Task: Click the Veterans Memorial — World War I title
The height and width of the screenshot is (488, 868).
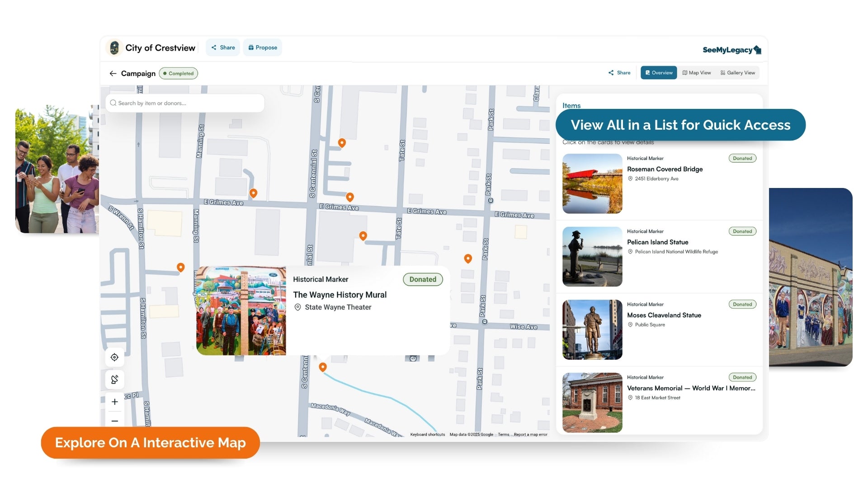Action: tap(691, 388)
